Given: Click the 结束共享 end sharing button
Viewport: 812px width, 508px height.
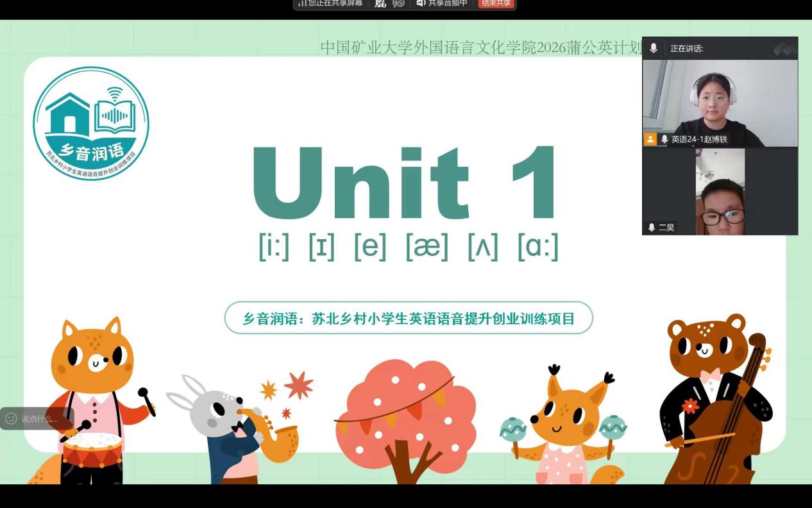Looking at the screenshot, I should [x=496, y=3].
